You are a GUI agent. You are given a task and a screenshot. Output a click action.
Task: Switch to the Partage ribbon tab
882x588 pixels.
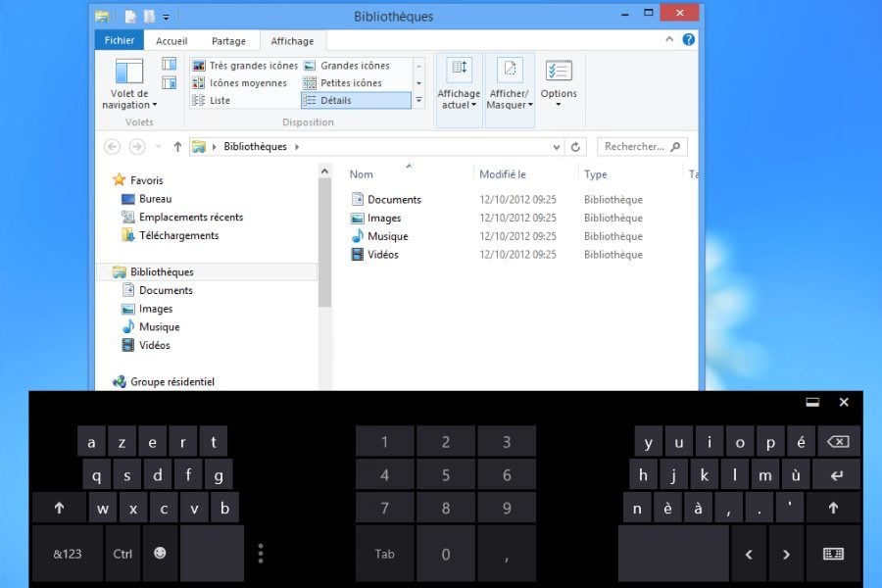pos(228,41)
